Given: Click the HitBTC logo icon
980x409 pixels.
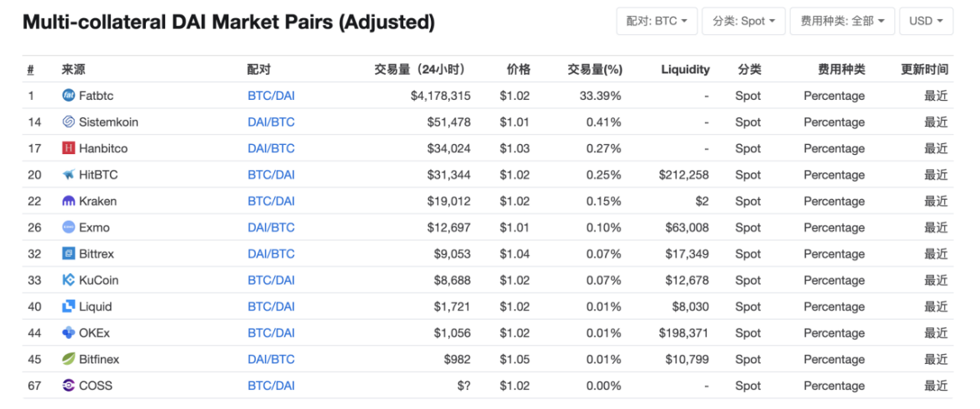Looking at the screenshot, I should click(x=68, y=175).
